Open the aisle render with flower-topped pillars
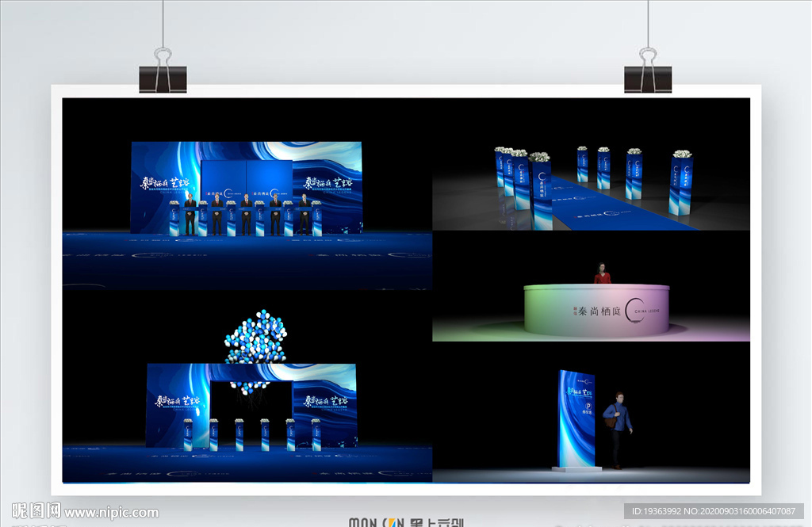812x527 pixels. click(x=591, y=164)
